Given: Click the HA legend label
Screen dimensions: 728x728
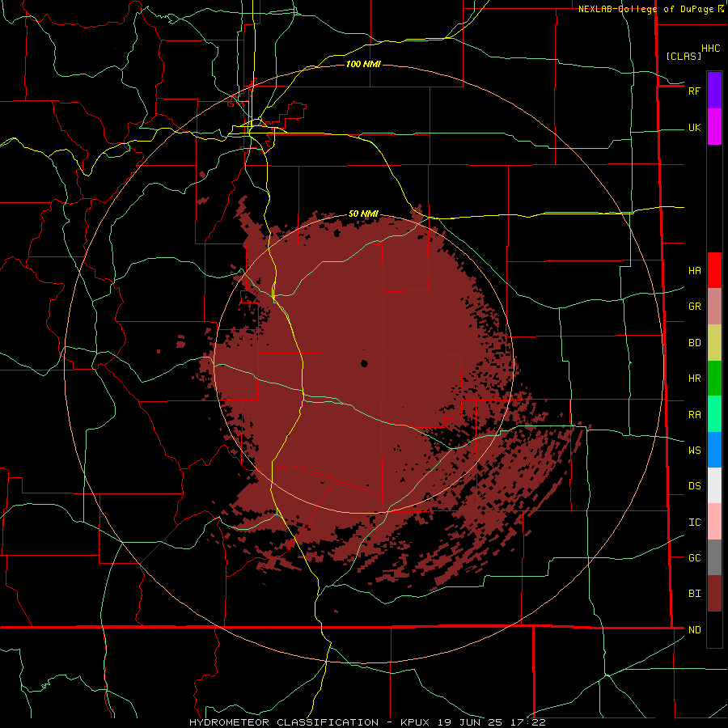Looking at the screenshot, I should (694, 270).
